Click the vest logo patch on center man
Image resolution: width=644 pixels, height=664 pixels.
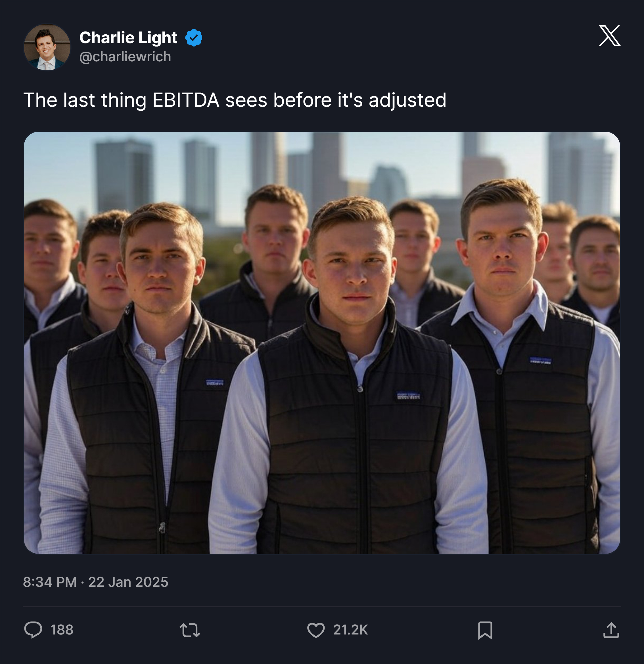pos(408,396)
